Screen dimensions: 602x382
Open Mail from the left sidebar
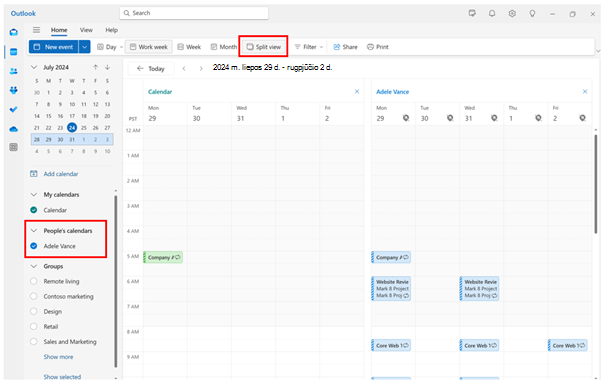tap(13, 32)
